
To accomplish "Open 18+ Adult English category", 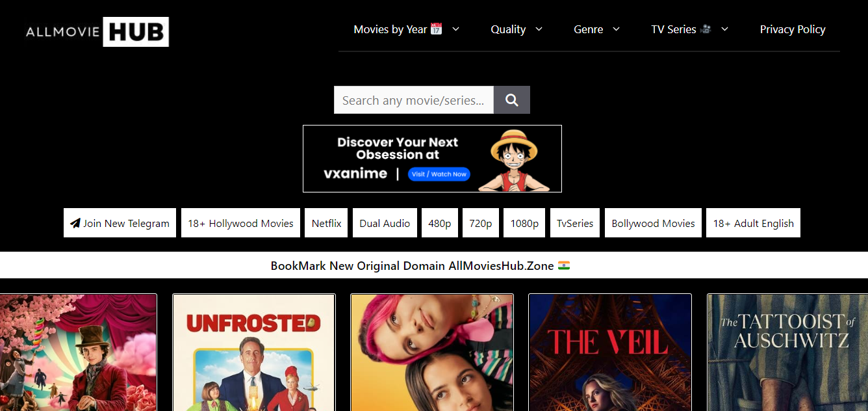I will [x=753, y=223].
